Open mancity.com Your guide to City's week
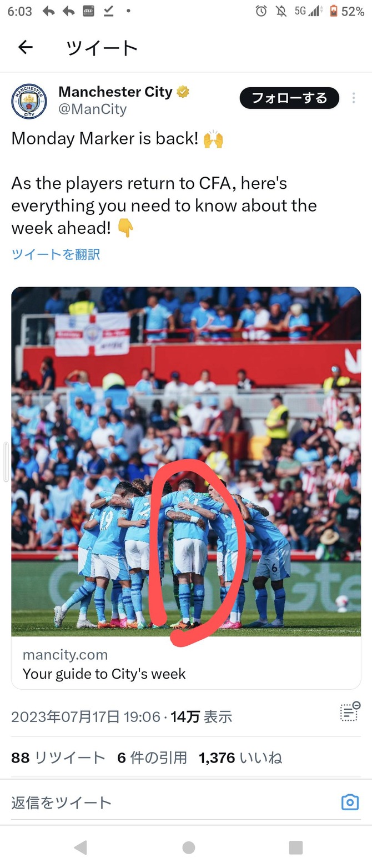Viewport: 372px width, 868px height. click(186, 664)
